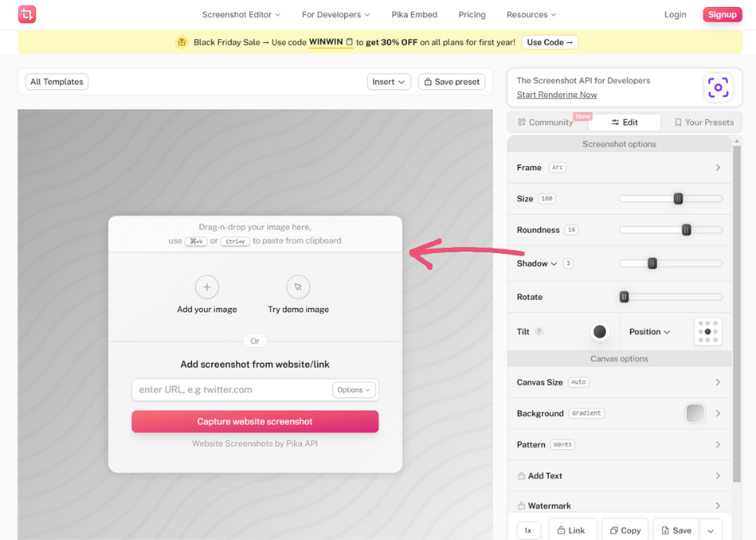This screenshot has width=756, height=540.
Task: Click the Tilt help question mark
Action: (539, 332)
